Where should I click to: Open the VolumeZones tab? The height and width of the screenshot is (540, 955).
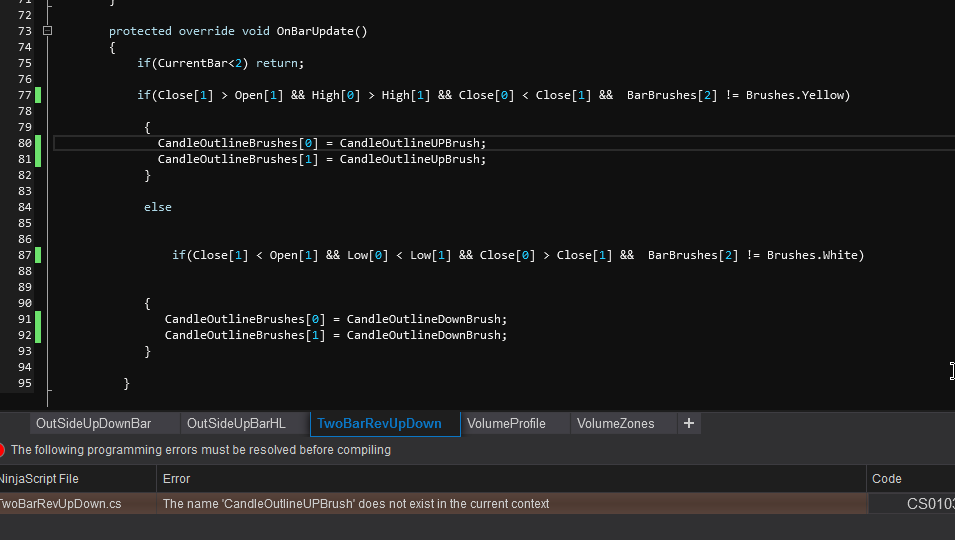click(x=615, y=424)
